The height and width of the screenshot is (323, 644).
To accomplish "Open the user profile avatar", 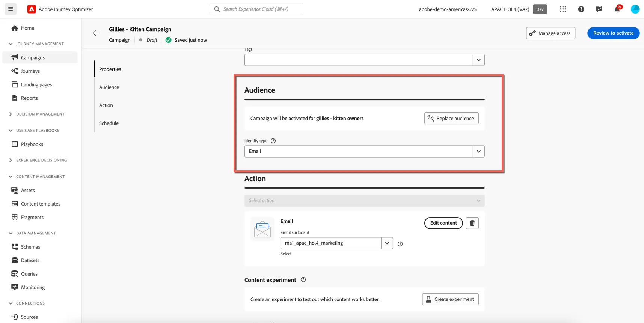I will 635,9.
